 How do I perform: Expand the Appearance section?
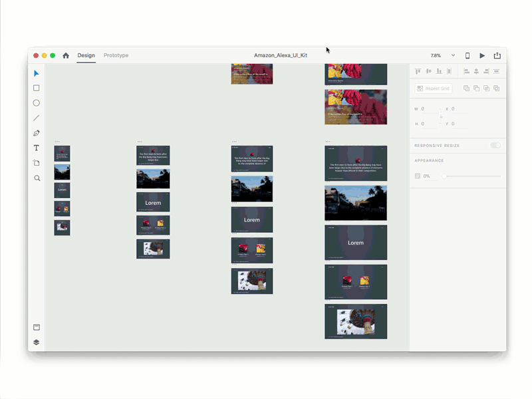[x=430, y=160]
